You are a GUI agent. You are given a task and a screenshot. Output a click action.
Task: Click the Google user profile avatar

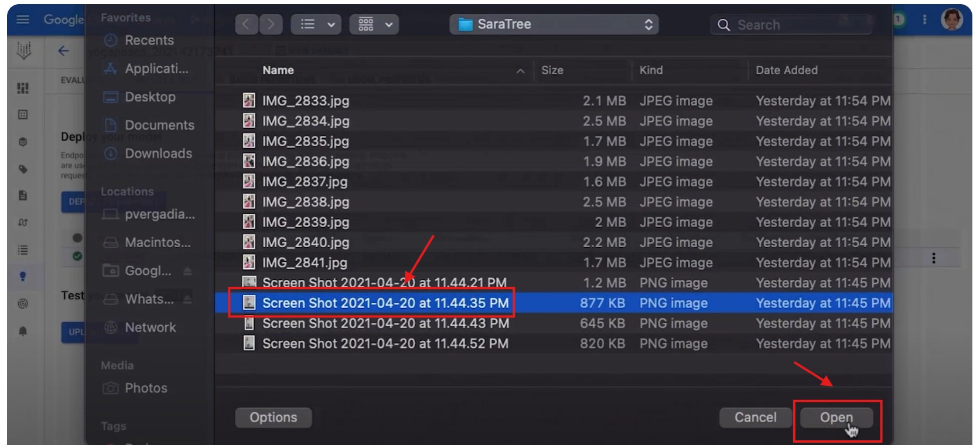click(951, 19)
